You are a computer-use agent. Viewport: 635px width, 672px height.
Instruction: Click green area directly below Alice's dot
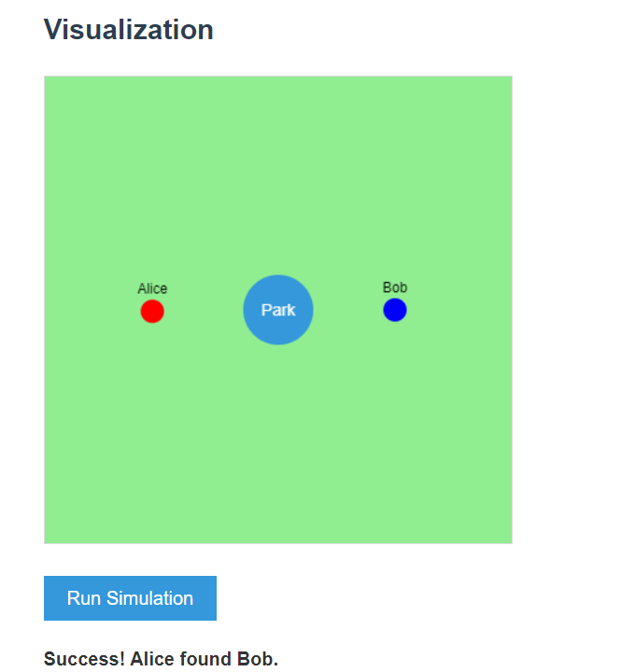click(x=152, y=373)
